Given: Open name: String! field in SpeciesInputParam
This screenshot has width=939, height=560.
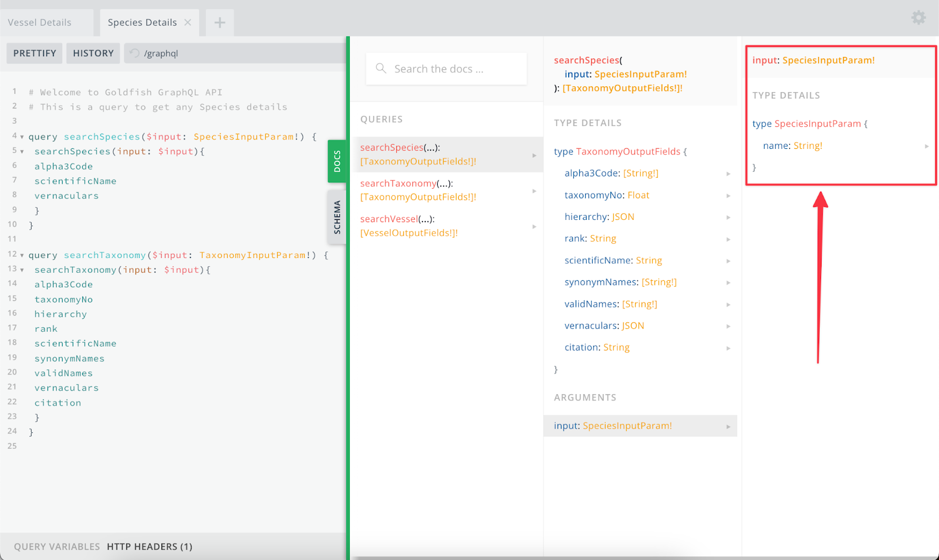Looking at the screenshot, I should (x=841, y=146).
